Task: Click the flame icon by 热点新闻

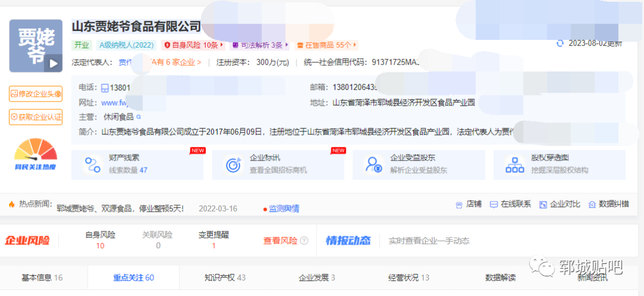Action: point(11,204)
